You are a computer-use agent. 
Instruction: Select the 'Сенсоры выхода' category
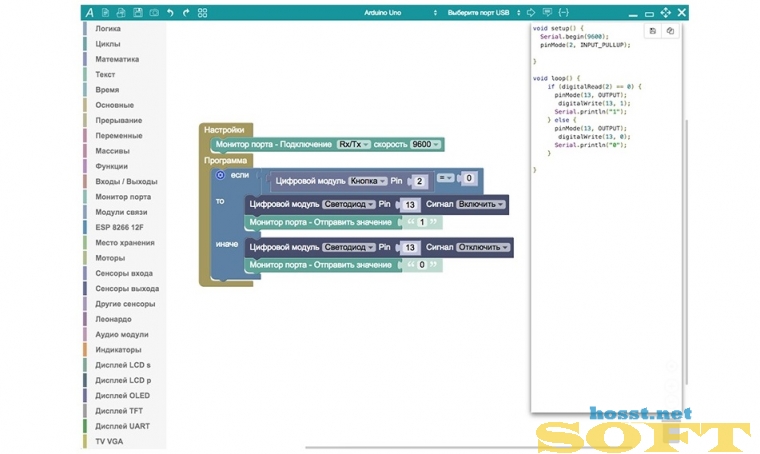127,288
